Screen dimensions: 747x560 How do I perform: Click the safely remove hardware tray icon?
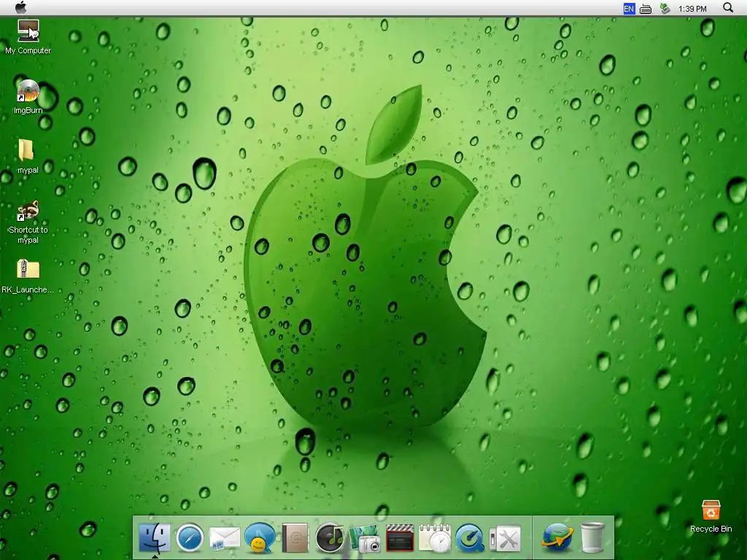click(665, 9)
